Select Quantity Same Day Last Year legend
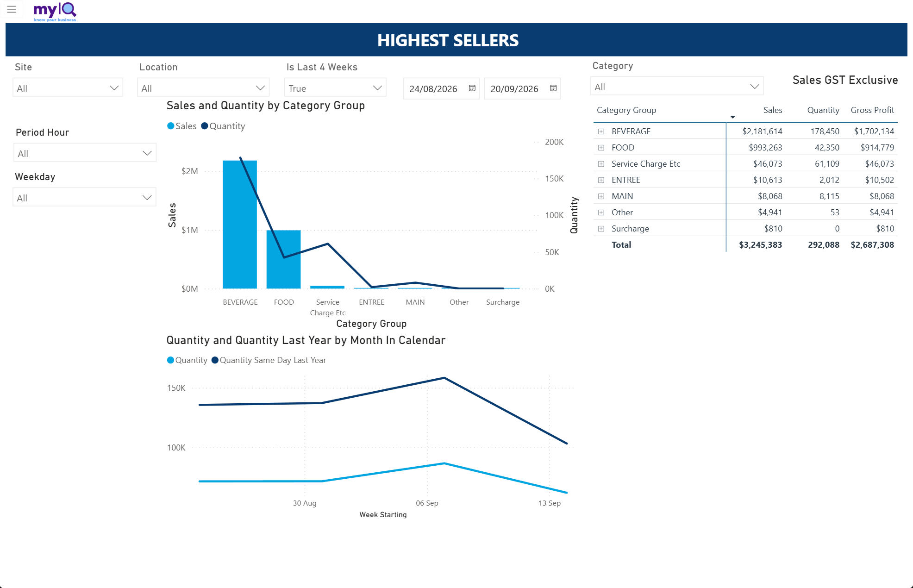The image size is (913, 588). coord(269,360)
